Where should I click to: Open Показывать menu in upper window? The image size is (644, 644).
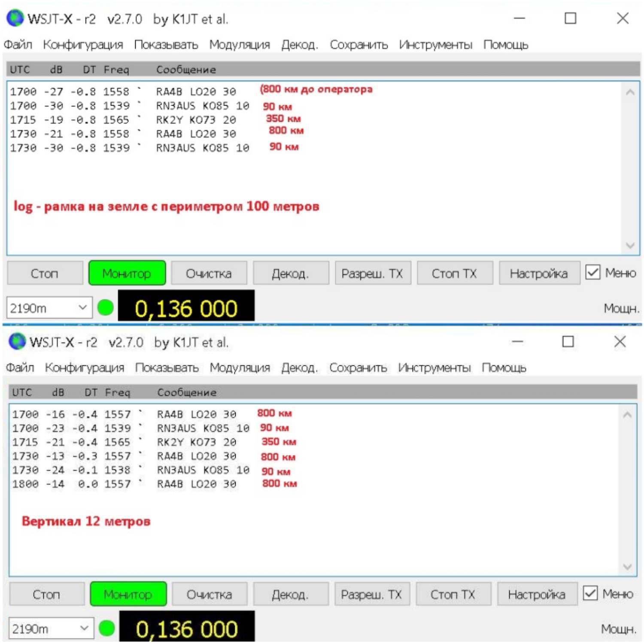pyautogui.click(x=166, y=45)
